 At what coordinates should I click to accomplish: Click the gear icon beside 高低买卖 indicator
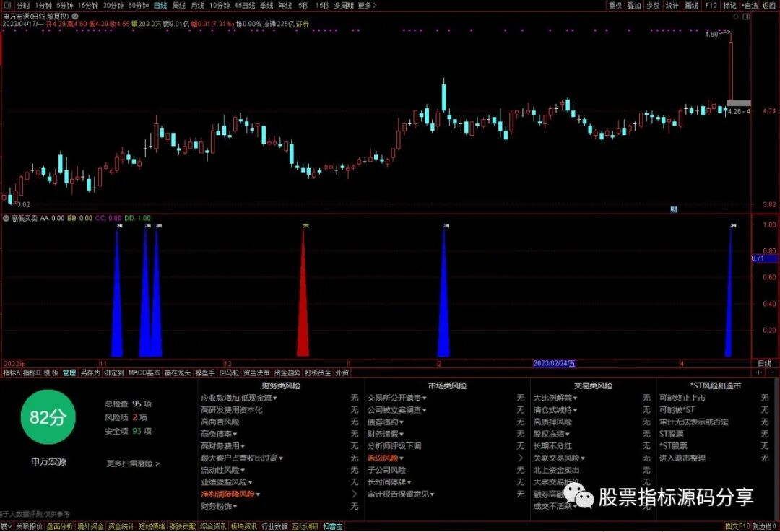6,218
